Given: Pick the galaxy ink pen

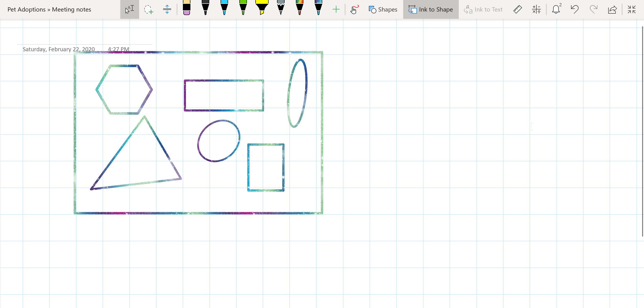Looking at the screenshot, I should click(318, 8).
